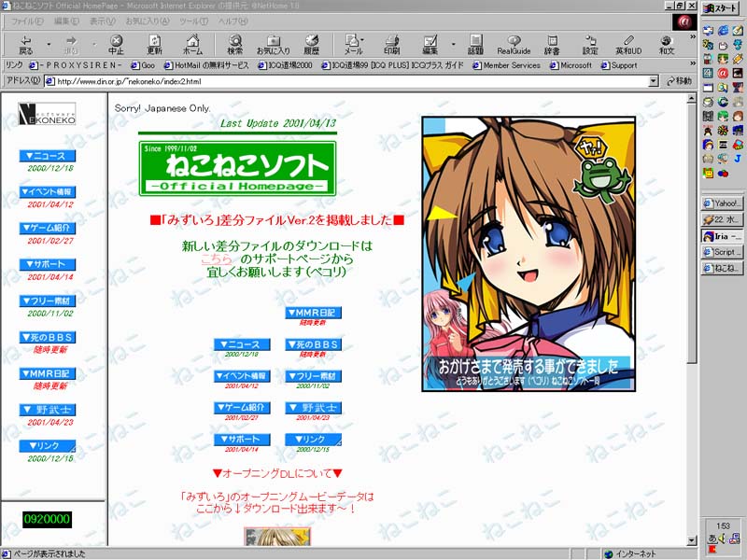Switch to the Iria taskbar window
This screenshot has height=560, width=747.
tap(722, 236)
